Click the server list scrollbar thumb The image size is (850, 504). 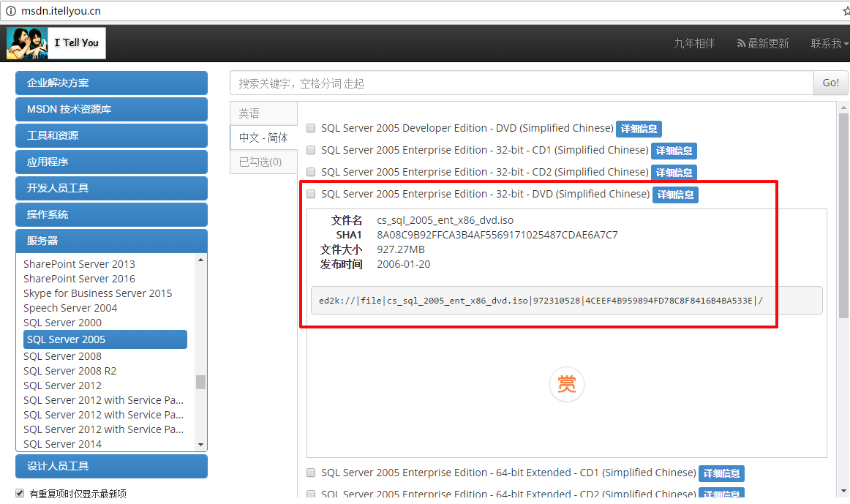coord(200,382)
